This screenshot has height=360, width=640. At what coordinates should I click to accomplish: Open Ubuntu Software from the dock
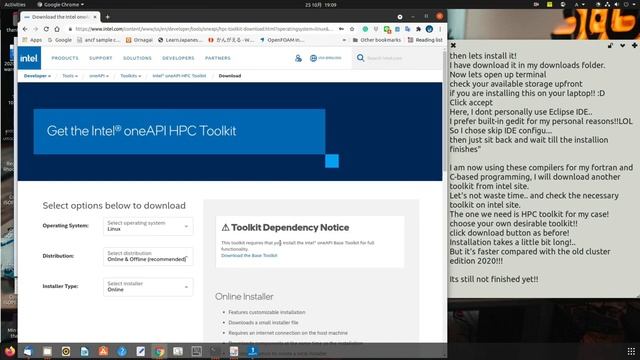click(103, 351)
